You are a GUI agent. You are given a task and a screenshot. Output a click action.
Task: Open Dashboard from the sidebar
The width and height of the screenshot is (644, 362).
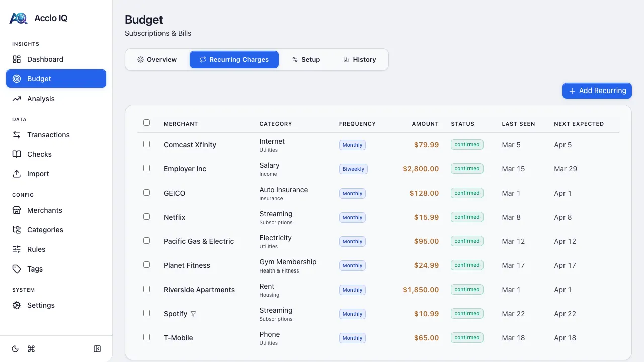56,59
